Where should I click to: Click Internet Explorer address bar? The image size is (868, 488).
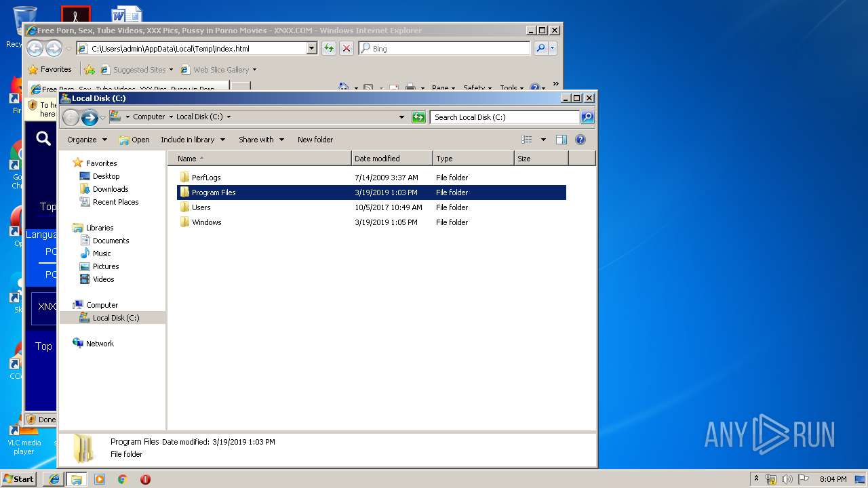(197, 49)
